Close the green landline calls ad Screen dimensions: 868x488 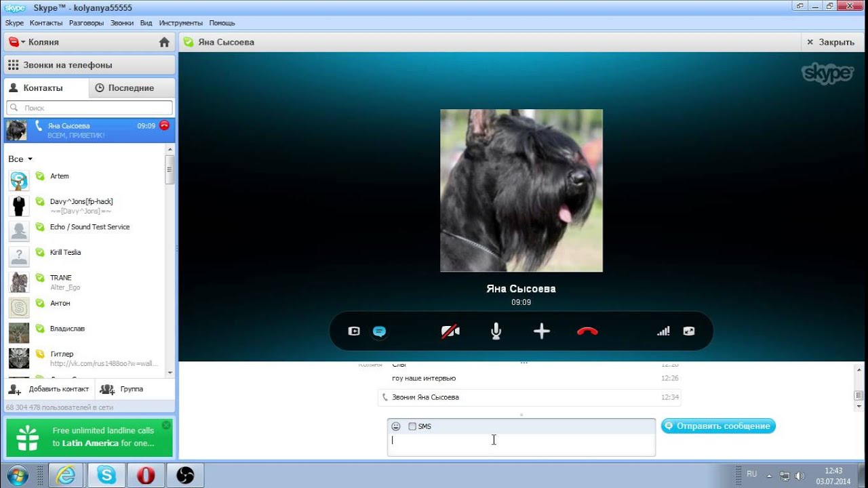[x=166, y=425]
